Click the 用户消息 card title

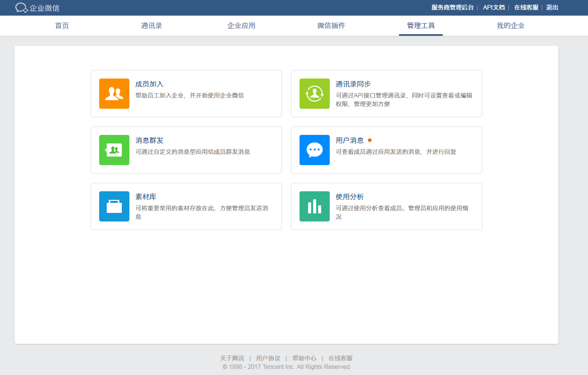[349, 140]
